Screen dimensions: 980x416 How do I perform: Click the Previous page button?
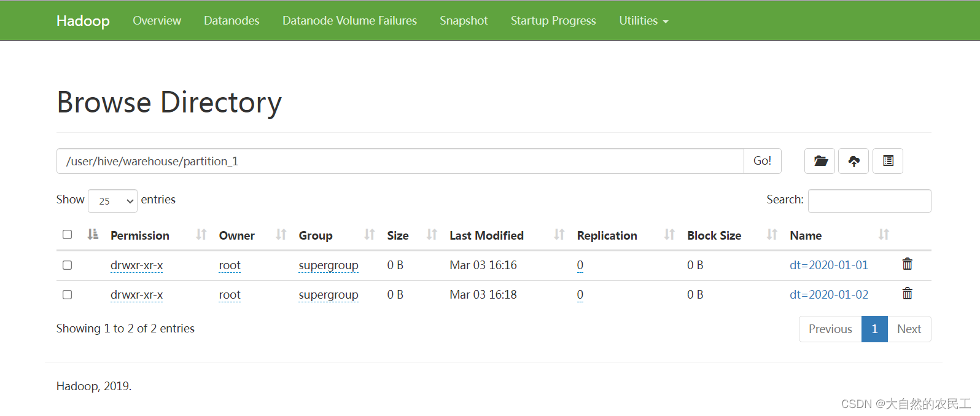[x=830, y=329]
